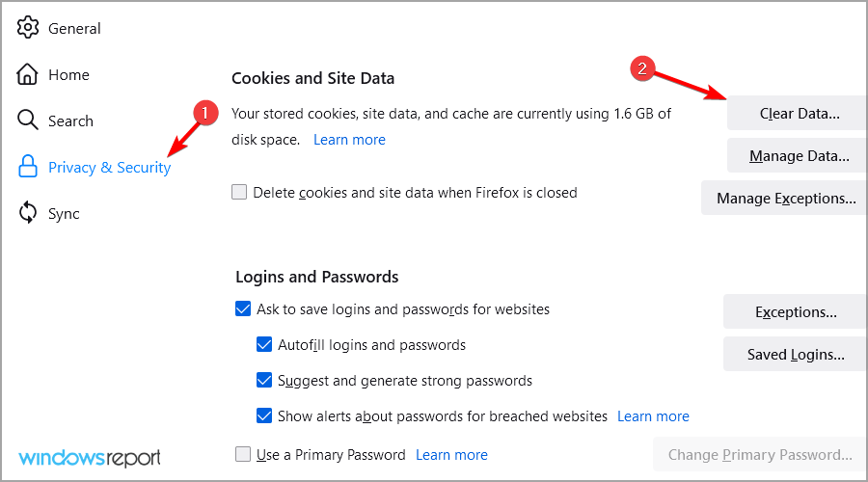Enable Use a Primary Password
Screen dimensions: 868x482
(x=244, y=454)
